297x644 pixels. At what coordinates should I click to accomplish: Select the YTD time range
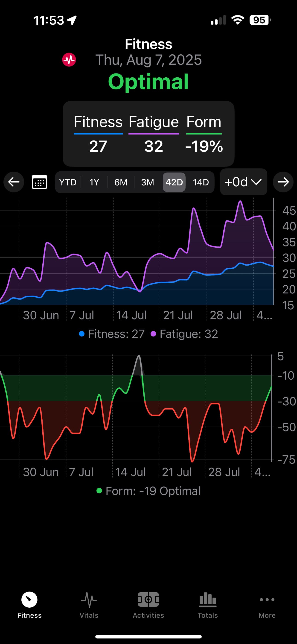point(68,182)
